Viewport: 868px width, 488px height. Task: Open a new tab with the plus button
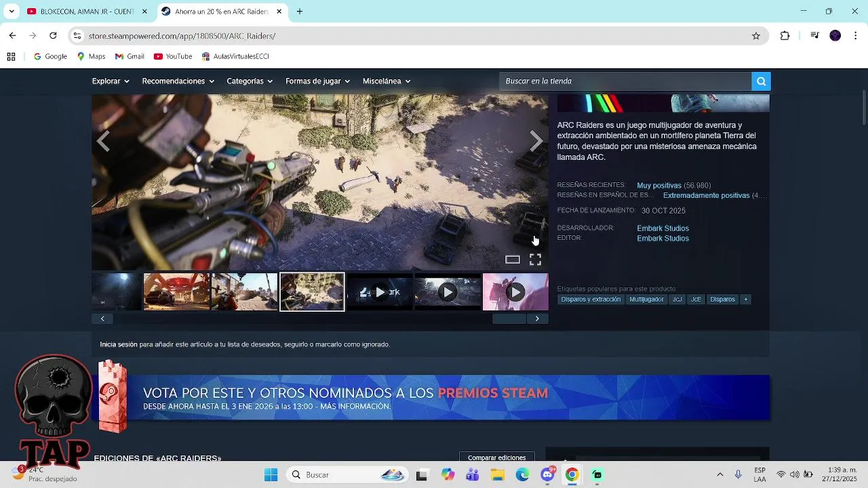(300, 12)
